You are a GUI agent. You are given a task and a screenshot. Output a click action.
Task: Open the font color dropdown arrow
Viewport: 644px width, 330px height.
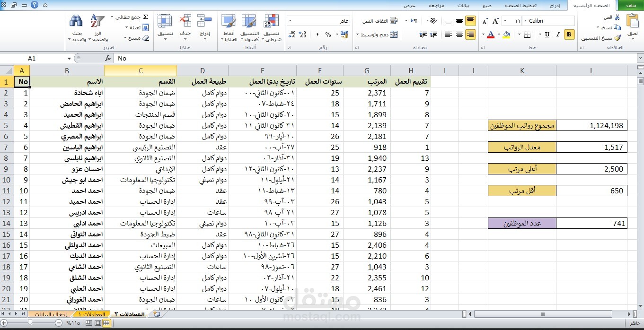[x=484, y=35]
